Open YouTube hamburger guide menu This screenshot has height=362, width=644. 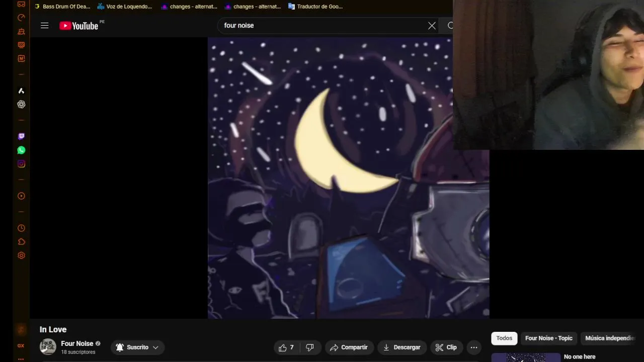coord(45,26)
